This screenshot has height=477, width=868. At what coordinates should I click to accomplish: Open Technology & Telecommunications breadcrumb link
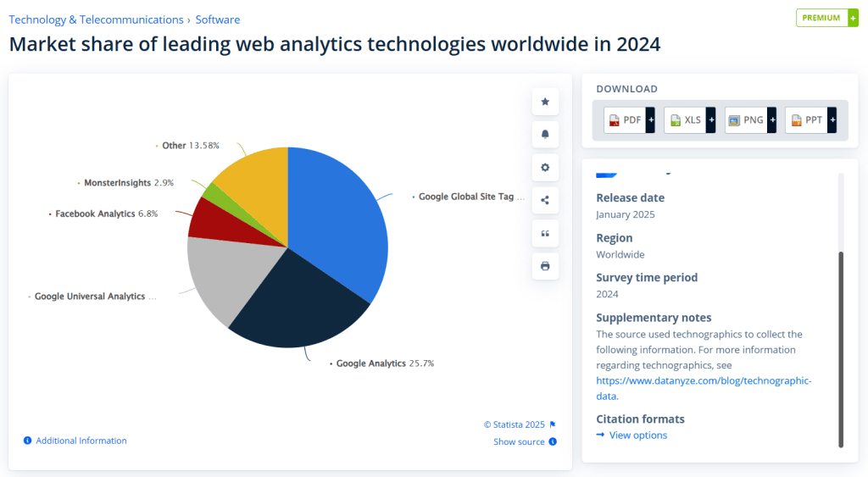pyautogui.click(x=97, y=19)
